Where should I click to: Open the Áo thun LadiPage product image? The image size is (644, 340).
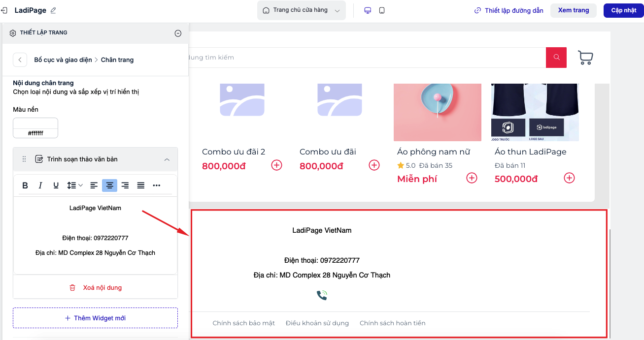pyautogui.click(x=535, y=112)
